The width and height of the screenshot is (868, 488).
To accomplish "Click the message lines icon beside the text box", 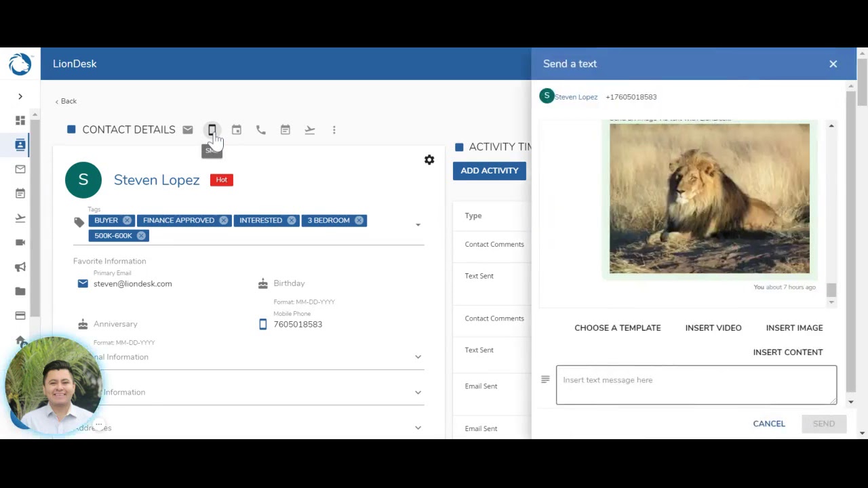I will tap(545, 380).
